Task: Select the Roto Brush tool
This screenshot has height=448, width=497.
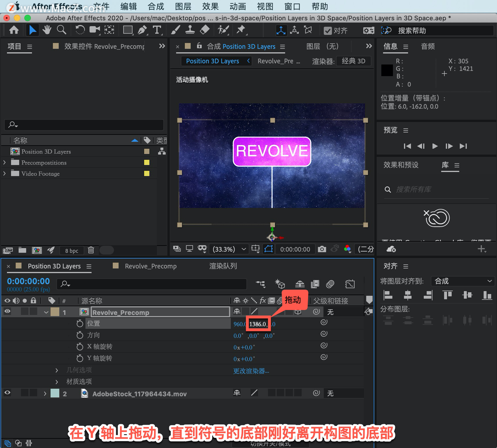Action: point(223,30)
